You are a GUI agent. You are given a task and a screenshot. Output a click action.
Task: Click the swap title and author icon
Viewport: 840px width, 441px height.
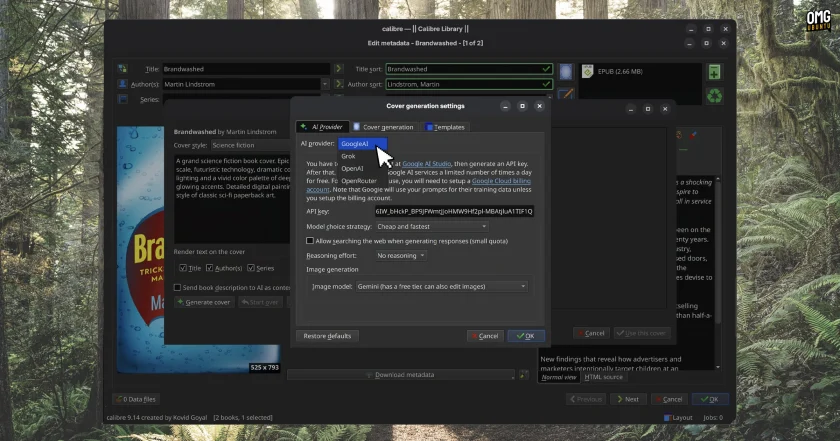[123, 69]
